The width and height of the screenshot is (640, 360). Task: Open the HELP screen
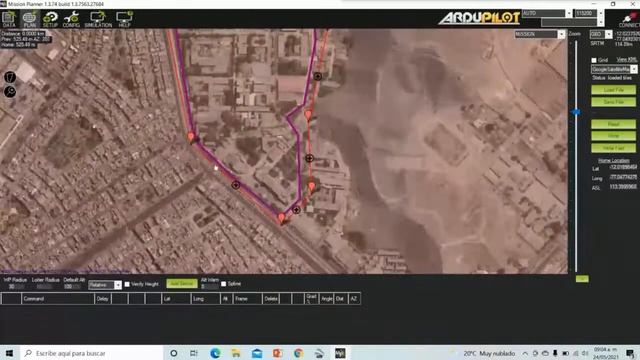click(x=124, y=19)
